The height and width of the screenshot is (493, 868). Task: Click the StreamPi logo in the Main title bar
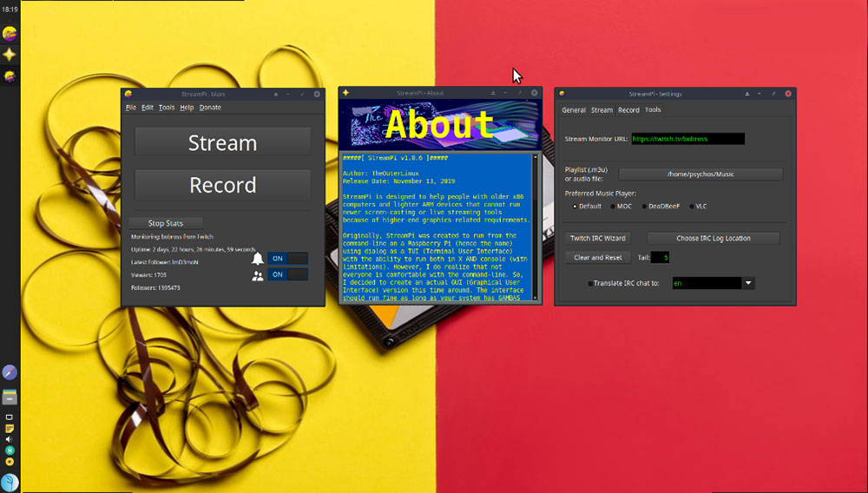pos(128,94)
